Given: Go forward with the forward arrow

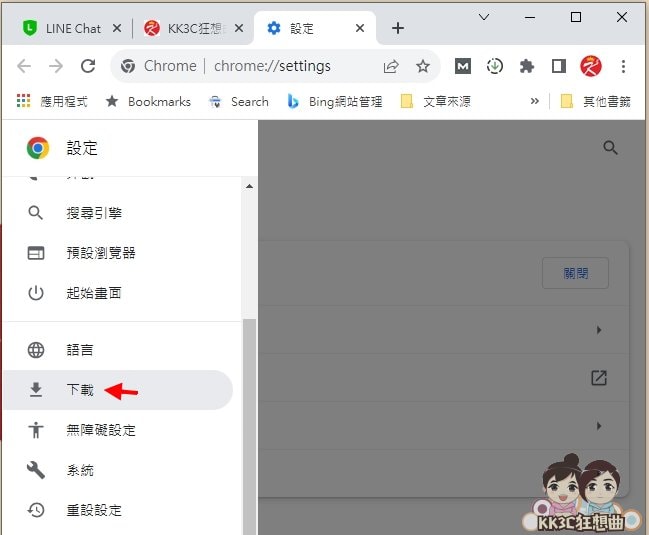Looking at the screenshot, I should [56, 66].
